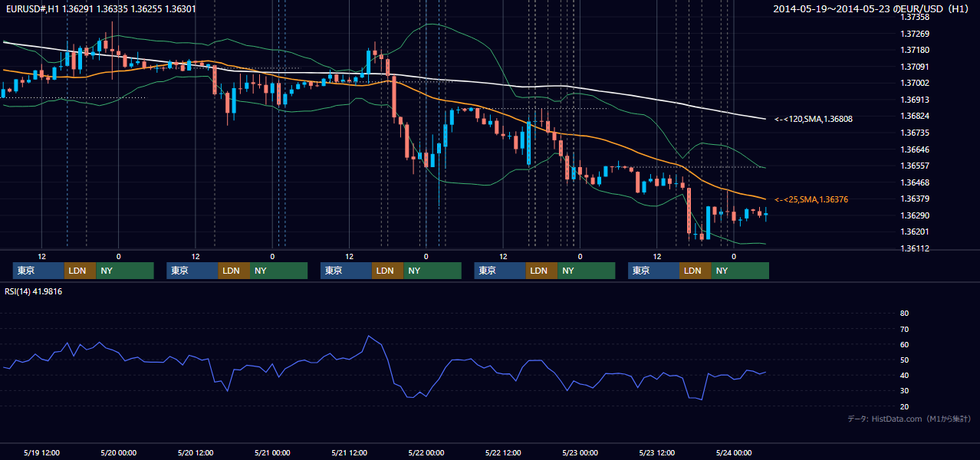The width and height of the screenshot is (980, 460).
Task: Select the 5/22 12:00 time label
Action: click(x=503, y=452)
